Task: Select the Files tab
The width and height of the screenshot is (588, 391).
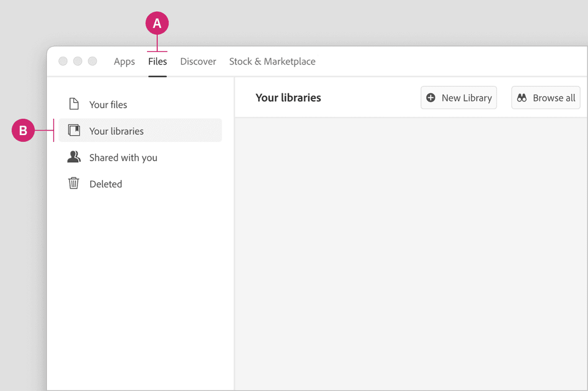Action: 157,62
